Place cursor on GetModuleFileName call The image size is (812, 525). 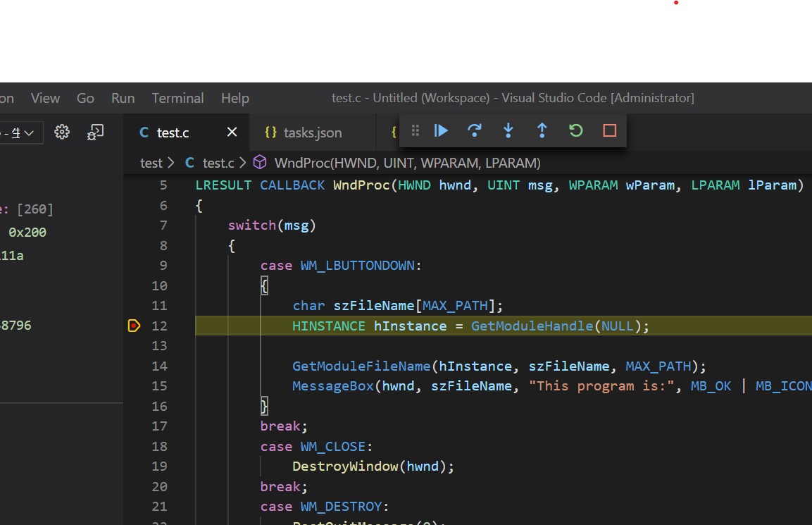point(361,366)
